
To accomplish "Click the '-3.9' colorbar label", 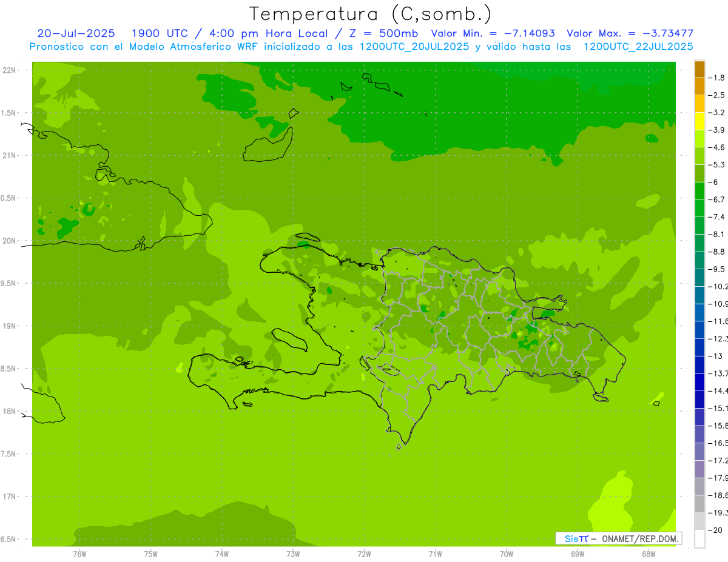I will [716, 130].
